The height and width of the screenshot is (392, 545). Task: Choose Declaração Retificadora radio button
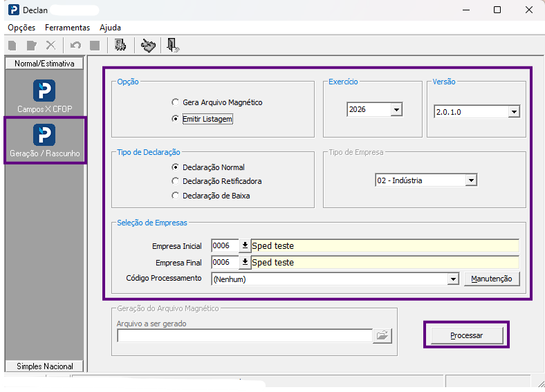[x=175, y=181]
